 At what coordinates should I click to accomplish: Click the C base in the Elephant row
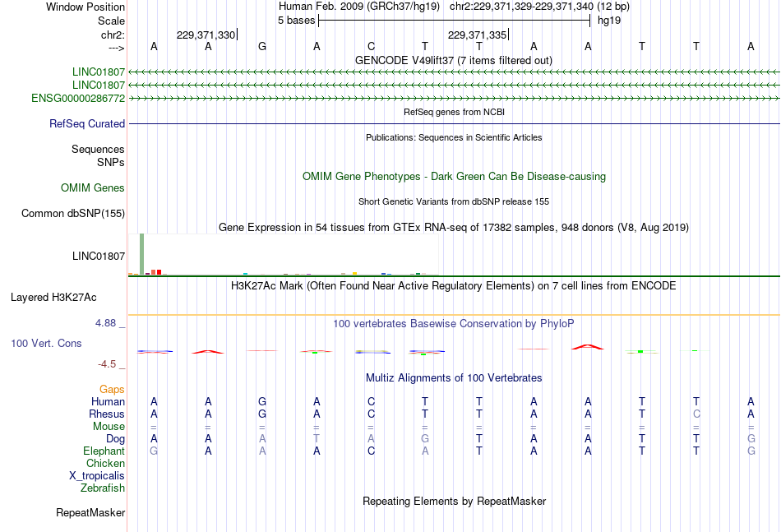371,451
